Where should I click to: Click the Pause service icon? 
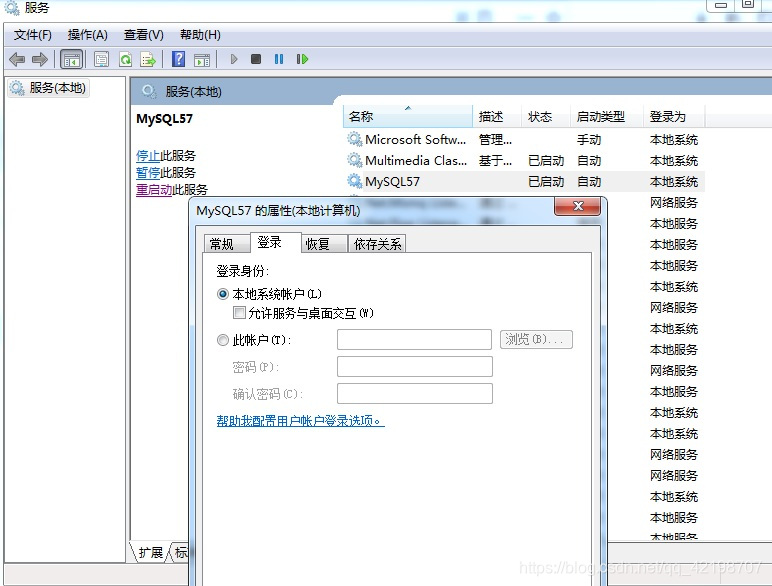(279, 59)
